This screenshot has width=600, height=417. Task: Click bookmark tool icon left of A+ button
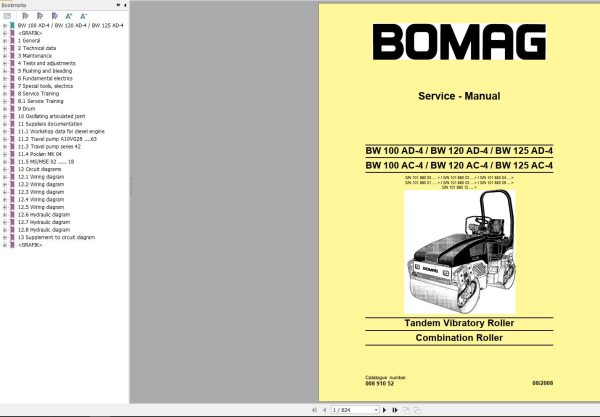(x=54, y=16)
